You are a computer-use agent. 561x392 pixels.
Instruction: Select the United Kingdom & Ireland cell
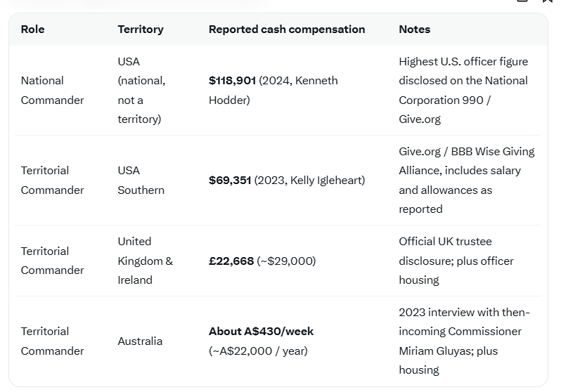145,261
